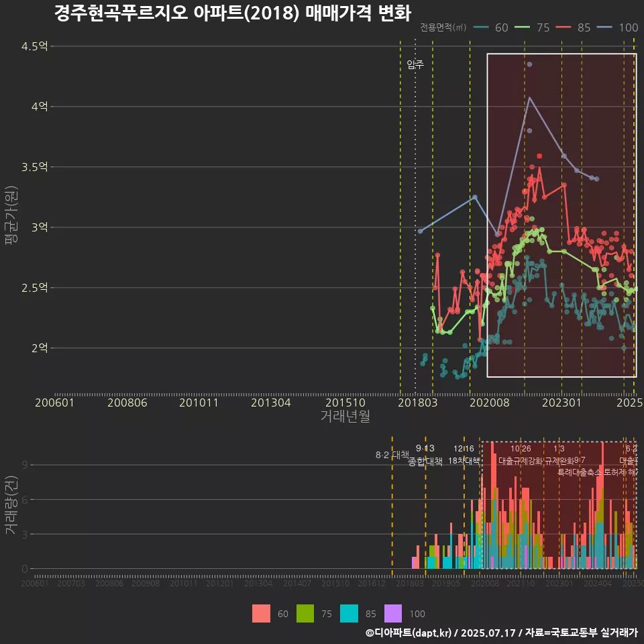Click the 2억 y-axis label
This screenshot has width=644, height=644.
(x=40, y=348)
